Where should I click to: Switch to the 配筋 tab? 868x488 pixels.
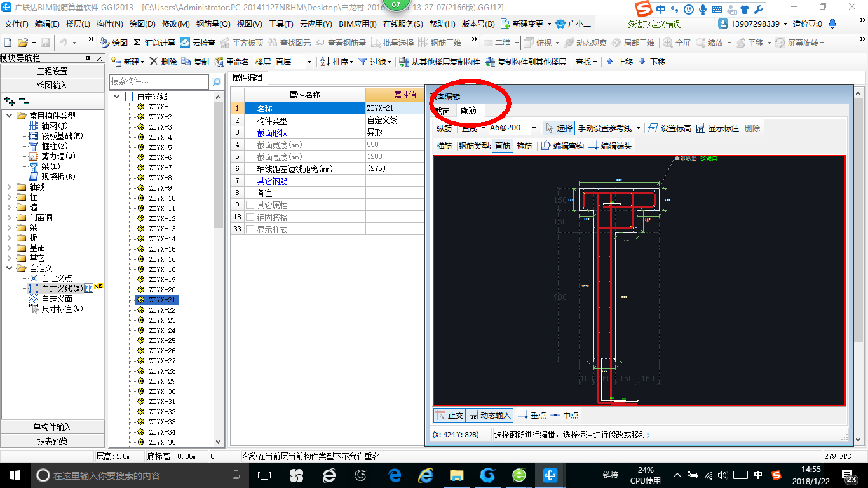click(469, 111)
